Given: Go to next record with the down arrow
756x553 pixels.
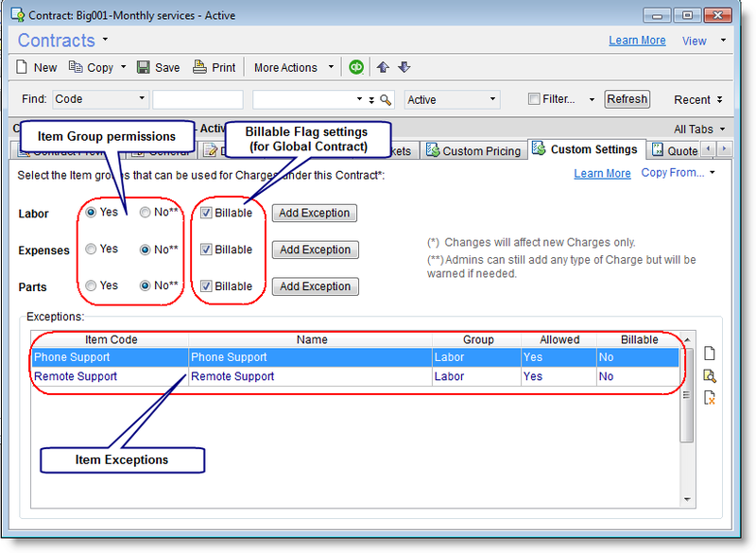Looking at the screenshot, I should [x=404, y=67].
